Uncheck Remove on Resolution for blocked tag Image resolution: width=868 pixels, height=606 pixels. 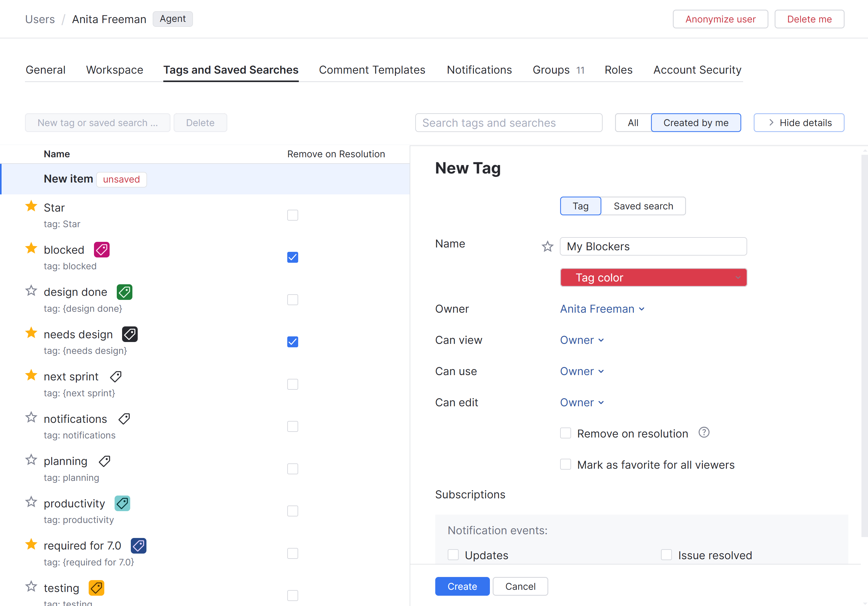click(293, 257)
